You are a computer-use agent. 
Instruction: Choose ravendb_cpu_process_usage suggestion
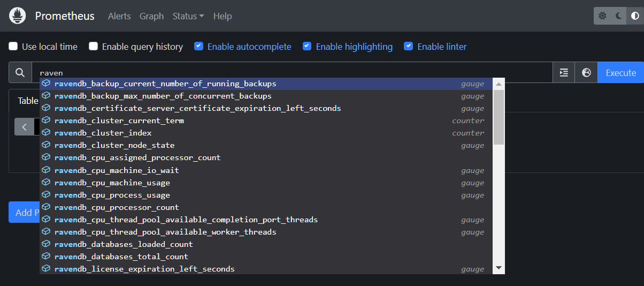(x=266, y=195)
